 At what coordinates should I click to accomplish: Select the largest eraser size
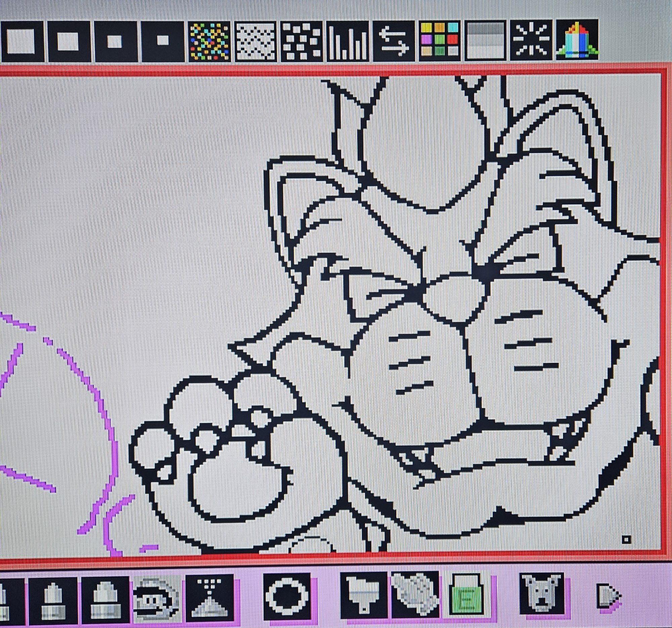(x=21, y=41)
